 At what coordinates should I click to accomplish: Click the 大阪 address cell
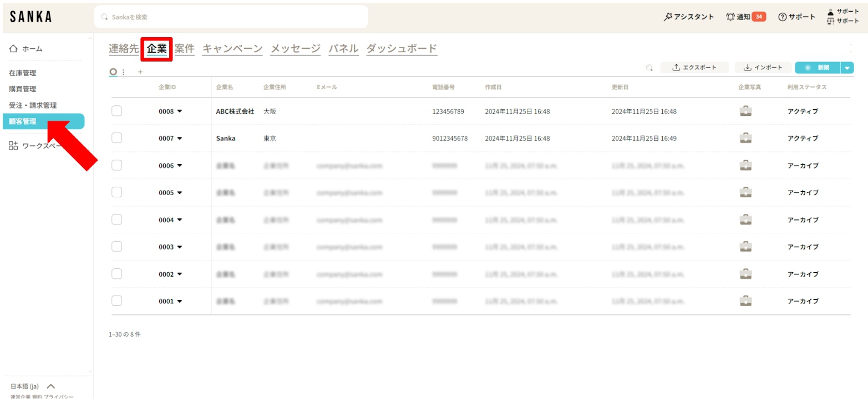[270, 111]
